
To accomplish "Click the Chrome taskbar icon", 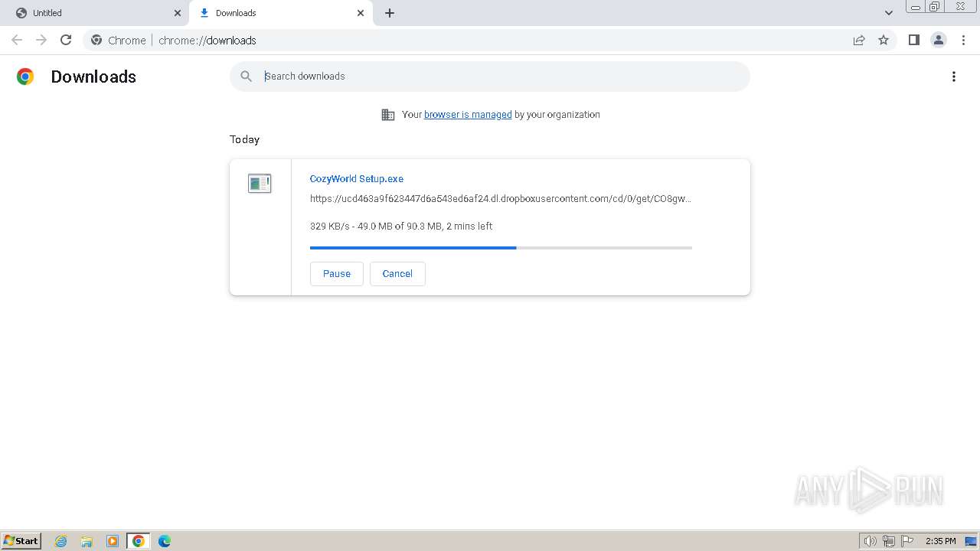I will click(x=139, y=541).
